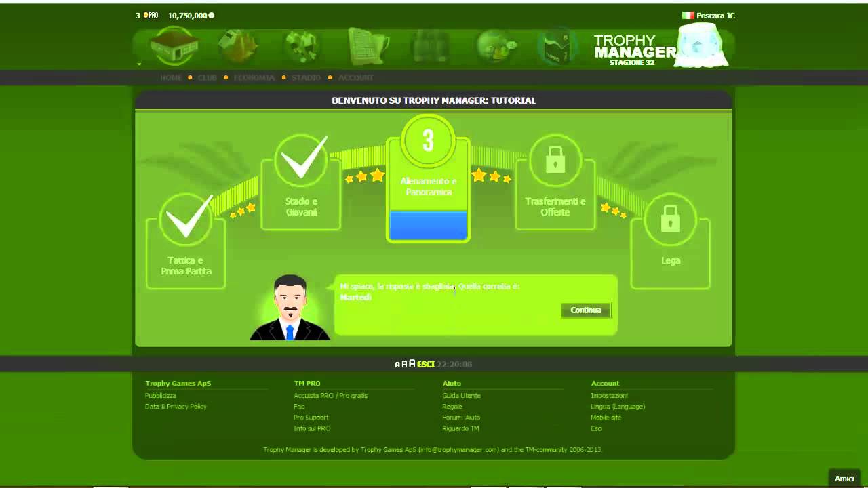The height and width of the screenshot is (488, 868).
Task: Click the tutorial title header bar
Action: [x=433, y=100]
